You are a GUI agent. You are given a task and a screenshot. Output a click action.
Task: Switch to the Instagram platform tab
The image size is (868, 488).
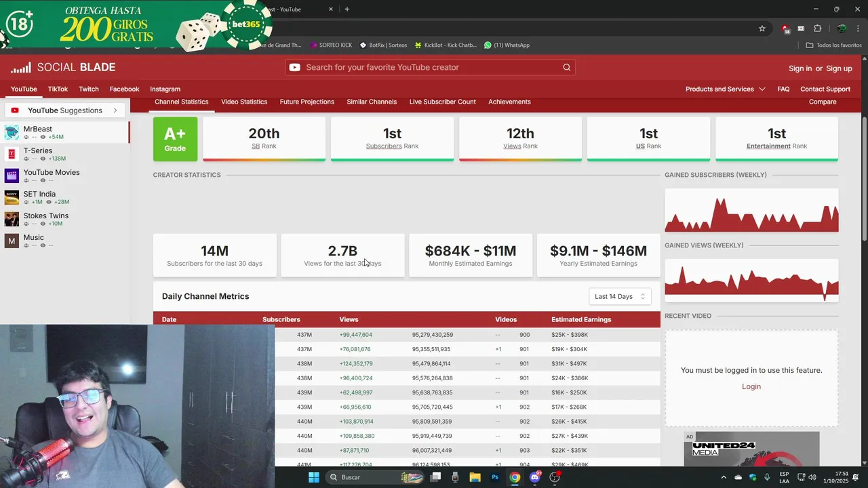165,89
